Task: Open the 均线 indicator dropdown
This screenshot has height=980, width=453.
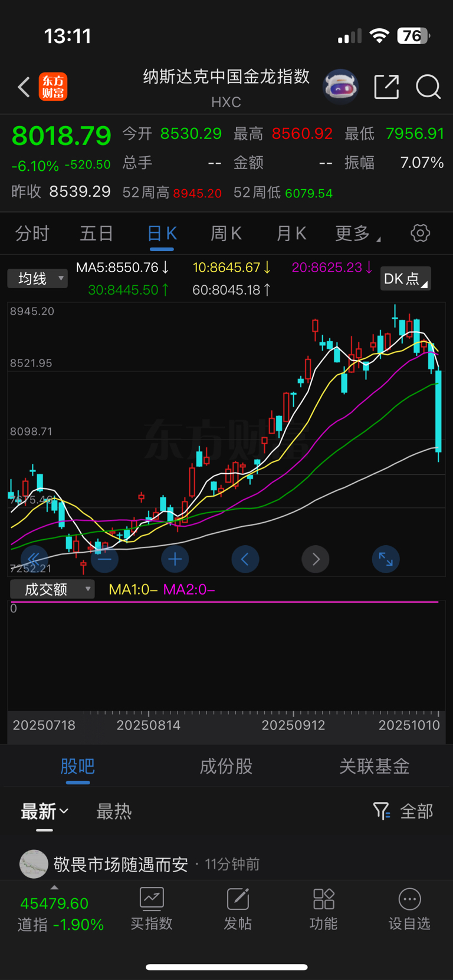Action: click(x=37, y=278)
